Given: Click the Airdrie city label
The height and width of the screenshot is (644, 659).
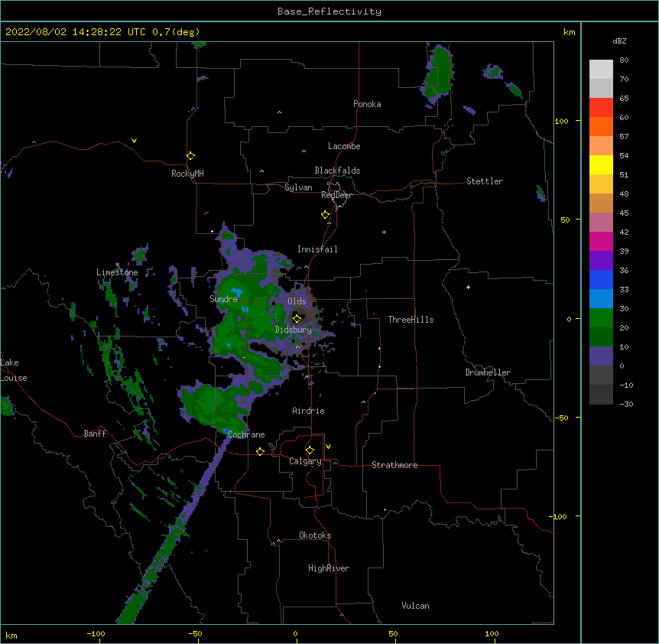Looking at the screenshot, I should [308, 411].
